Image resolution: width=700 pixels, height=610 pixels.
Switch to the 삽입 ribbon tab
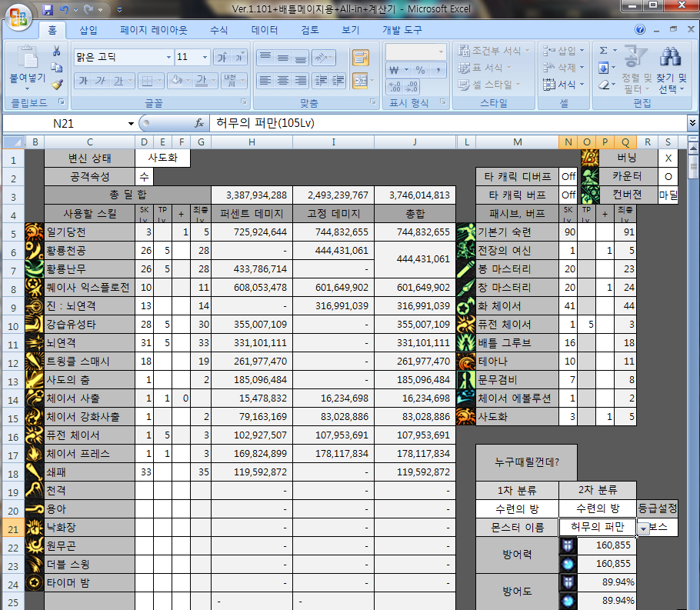tap(88, 30)
